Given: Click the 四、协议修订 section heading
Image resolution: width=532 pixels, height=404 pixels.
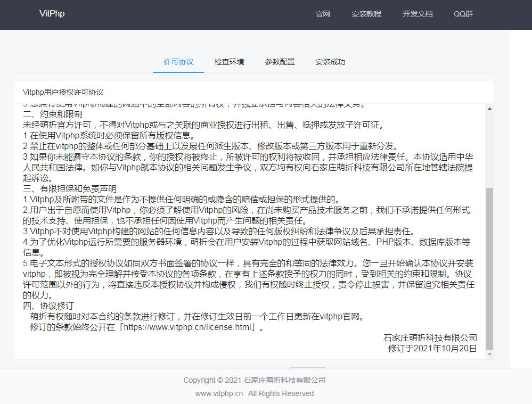Looking at the screenshot, I should click(x=48, y=306).
